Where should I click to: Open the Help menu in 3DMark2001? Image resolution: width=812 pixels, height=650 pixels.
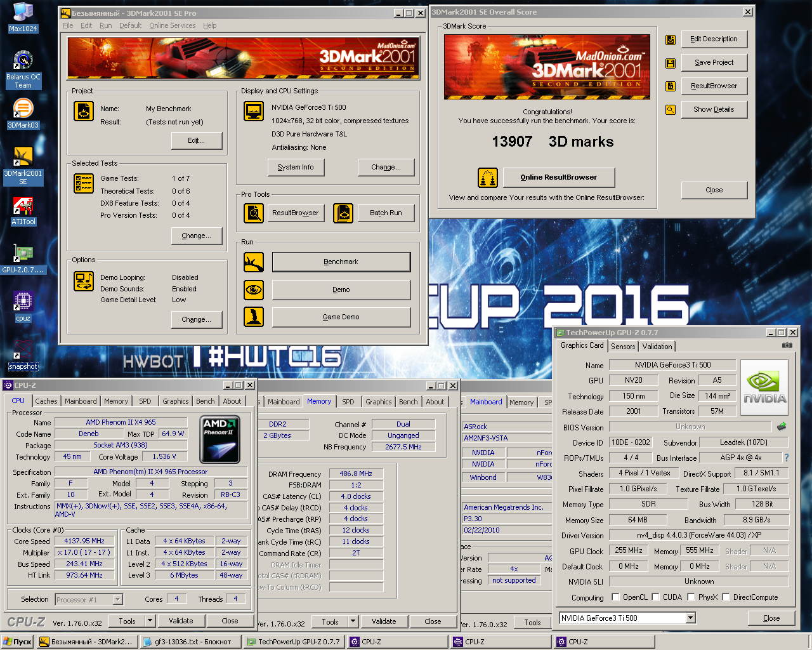[x=210, y=25]
